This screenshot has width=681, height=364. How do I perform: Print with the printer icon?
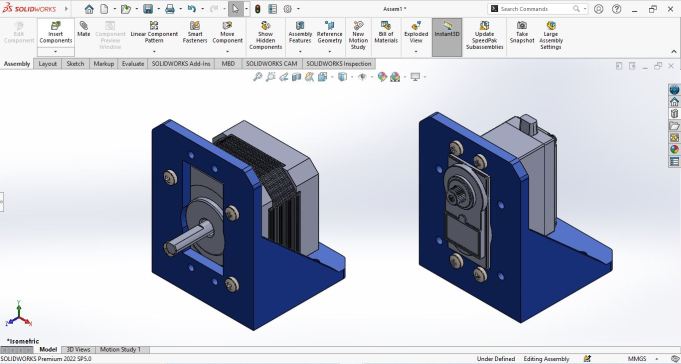pyautogui.click(x=170, y=9)
